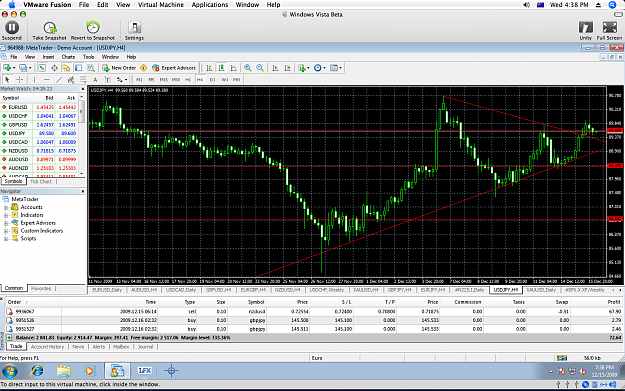Select the horizontal line drawing tool
The image size is (625, 391).
(x=47, y=79)
